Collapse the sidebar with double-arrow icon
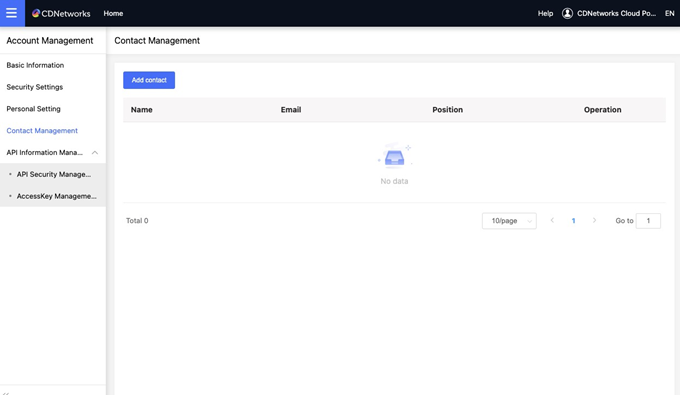The image size is (680, 395). click(6, 393)
